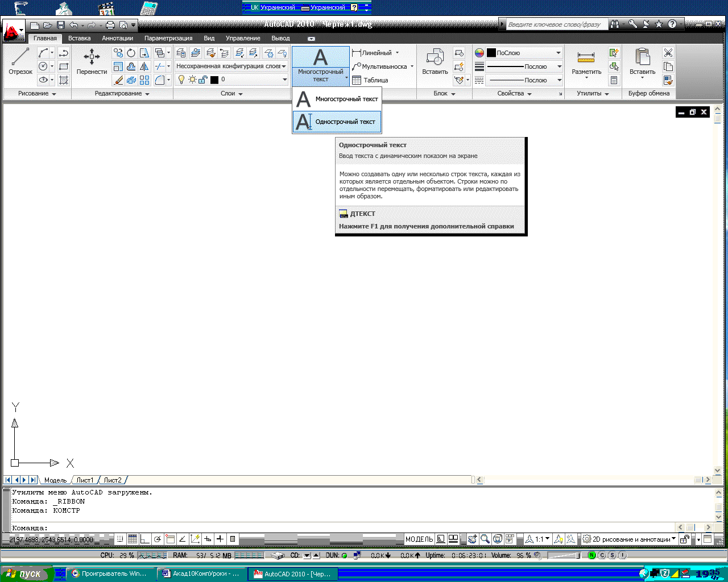Click the пуск Start button

click(26, 574)
